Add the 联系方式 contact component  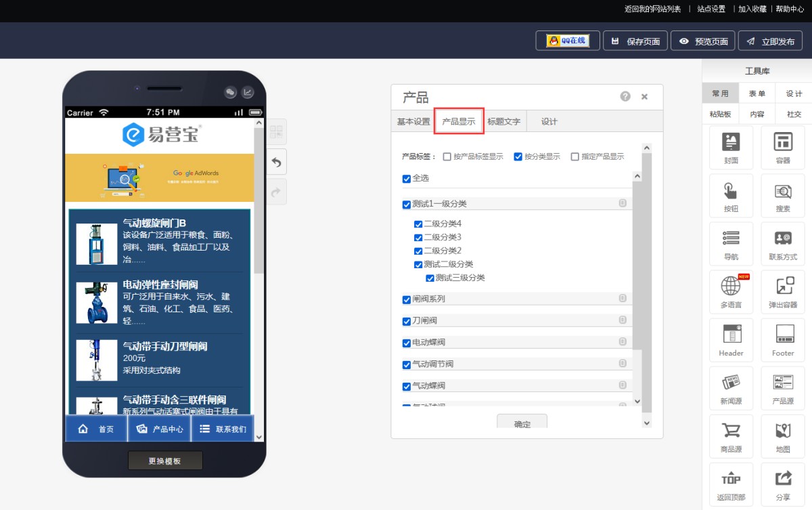[783, 243]
